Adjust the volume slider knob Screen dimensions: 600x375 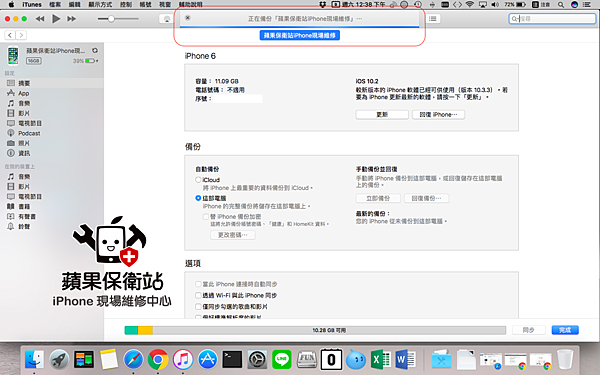click(x=111, y=18)
